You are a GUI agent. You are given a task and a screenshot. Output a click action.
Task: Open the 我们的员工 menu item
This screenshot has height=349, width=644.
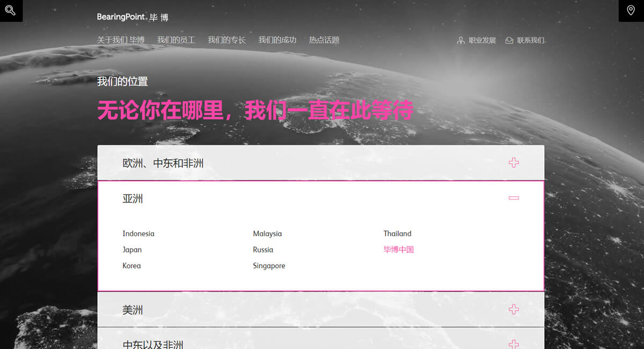(x=176, y=40)
